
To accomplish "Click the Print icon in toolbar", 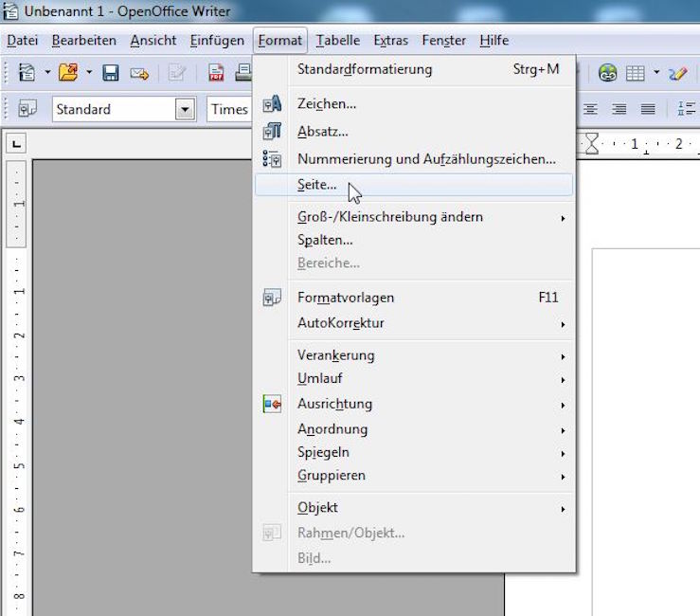I will (243, 72).
